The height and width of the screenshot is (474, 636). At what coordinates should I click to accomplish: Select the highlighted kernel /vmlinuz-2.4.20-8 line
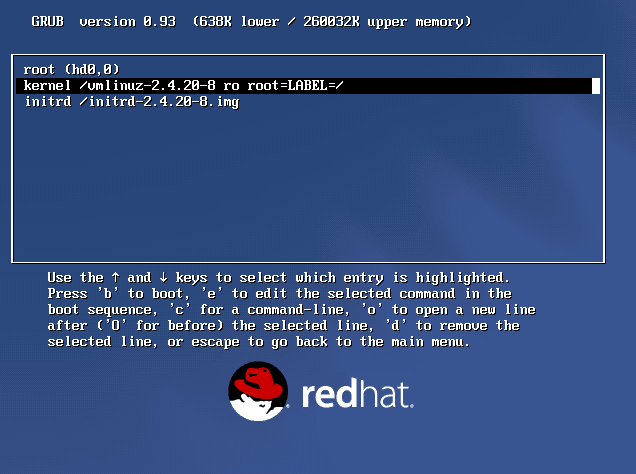pos(308,86)
